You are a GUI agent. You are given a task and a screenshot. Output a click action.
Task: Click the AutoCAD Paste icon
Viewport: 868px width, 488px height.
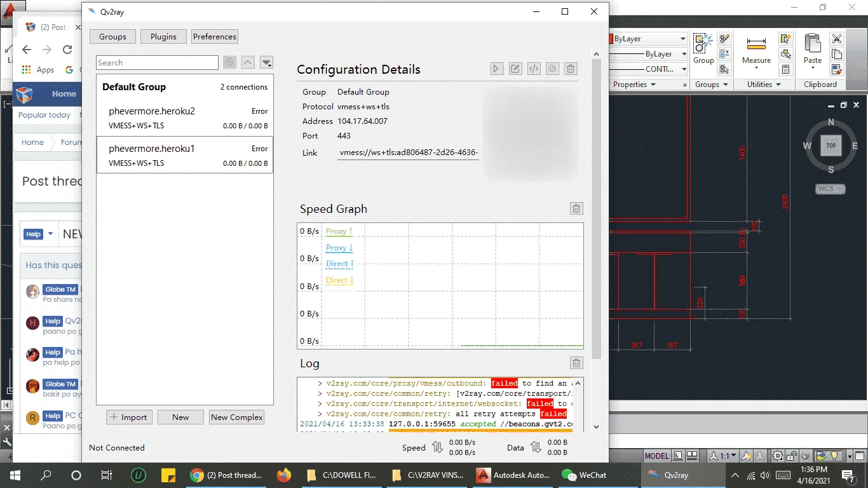(813, 43)
